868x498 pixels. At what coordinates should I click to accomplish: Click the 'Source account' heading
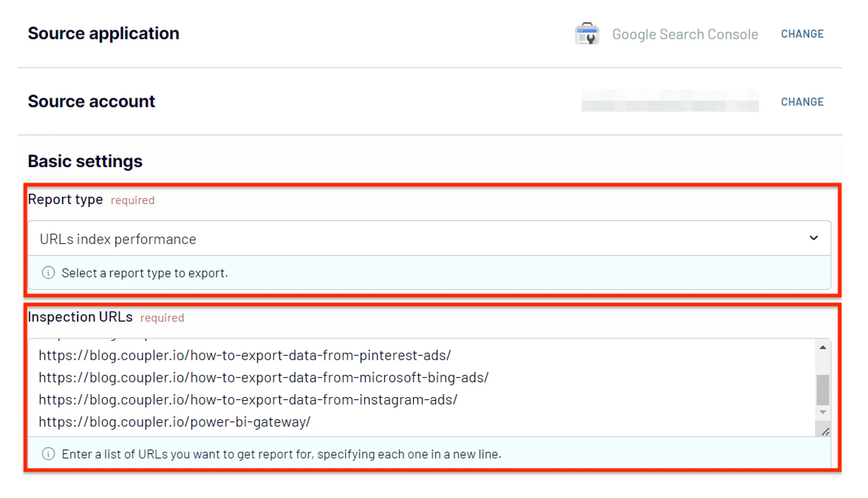tap(91, 101)
